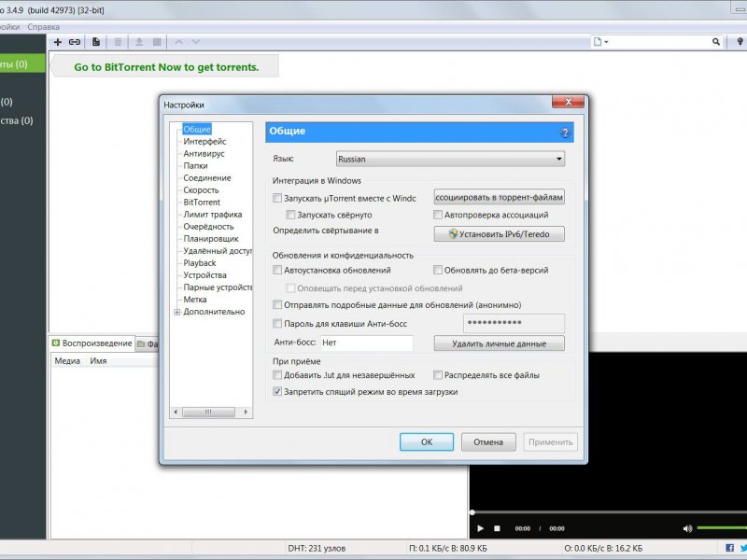Select Очерёдность in settings tree
This screenshot has height=560, width=747.
pos(208,226)
